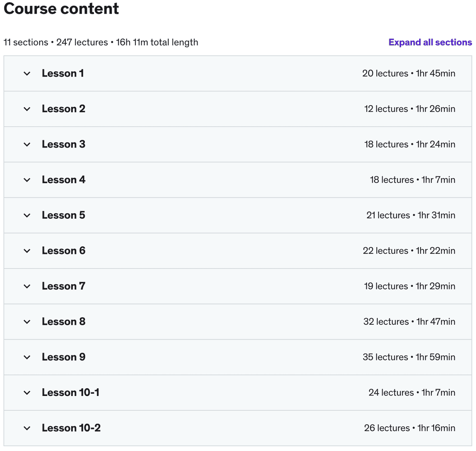The width and height of the screenshot is (476, 451).
Task: Click the '22 lectures • 1hr 22min' info
Action: (409, 251)
